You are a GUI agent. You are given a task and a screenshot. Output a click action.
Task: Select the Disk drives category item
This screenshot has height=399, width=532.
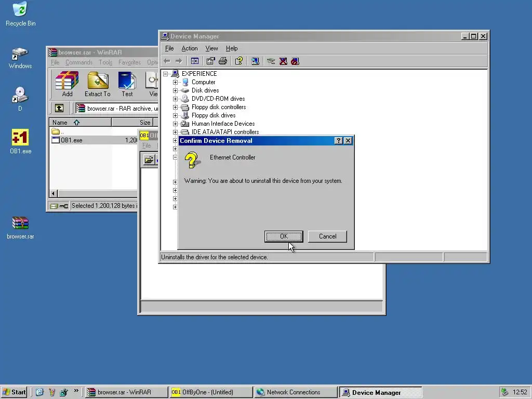coord(205,90)
